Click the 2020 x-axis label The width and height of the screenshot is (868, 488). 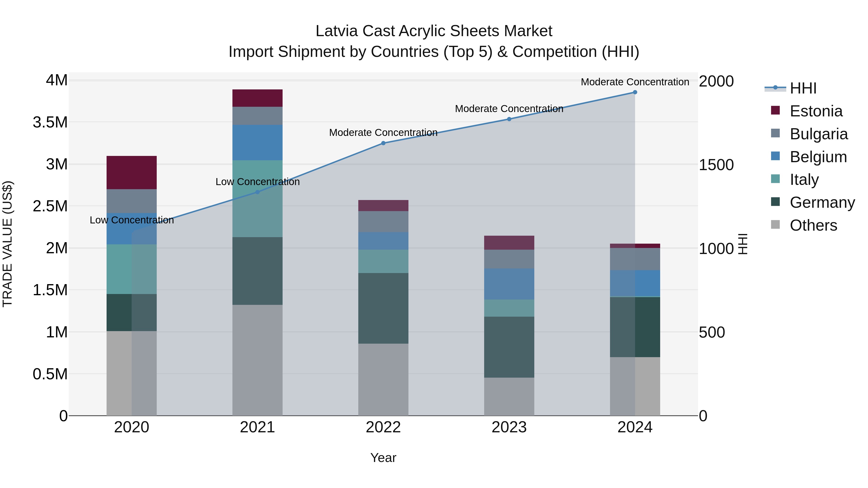[132, 427]
